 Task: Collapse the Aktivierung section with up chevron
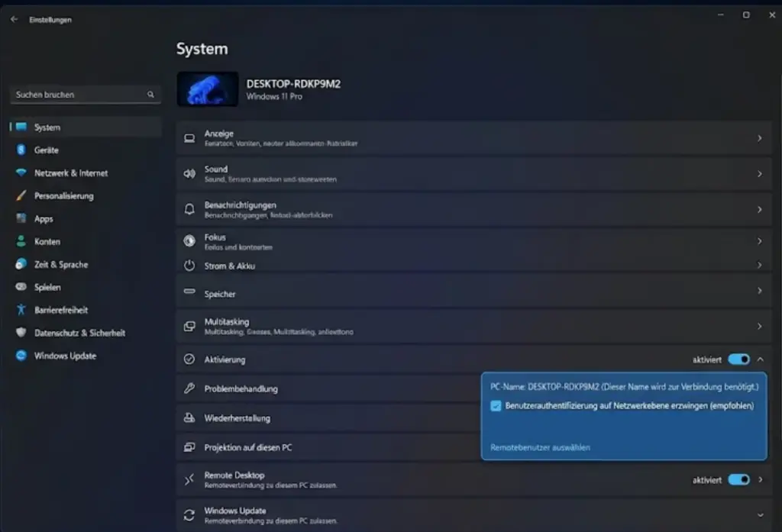(761, 360)
